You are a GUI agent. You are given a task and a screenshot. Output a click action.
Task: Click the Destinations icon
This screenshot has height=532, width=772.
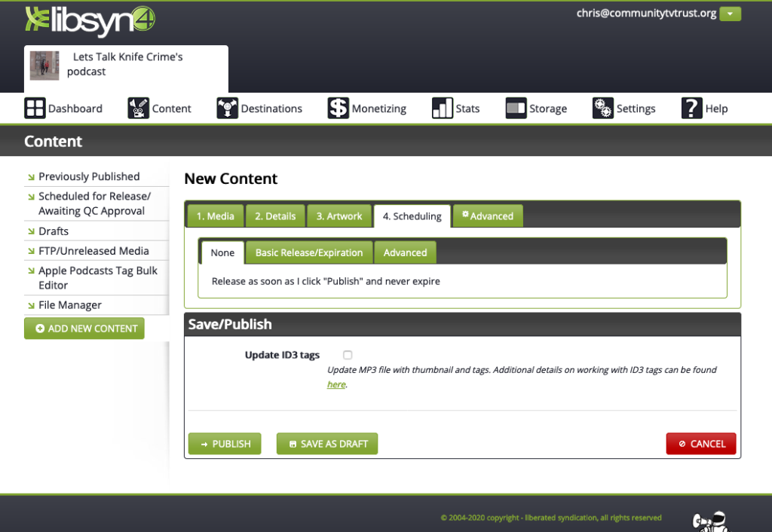pyautogui.click(x=227, y=109)
